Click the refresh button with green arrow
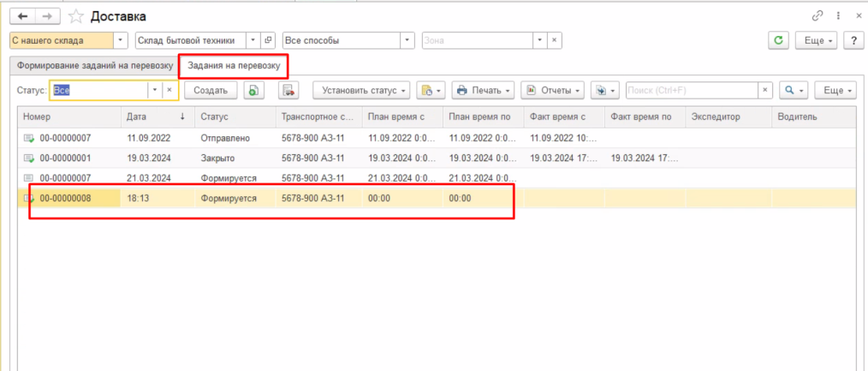This screenshot has height=371, width=868. pos(778,40)
